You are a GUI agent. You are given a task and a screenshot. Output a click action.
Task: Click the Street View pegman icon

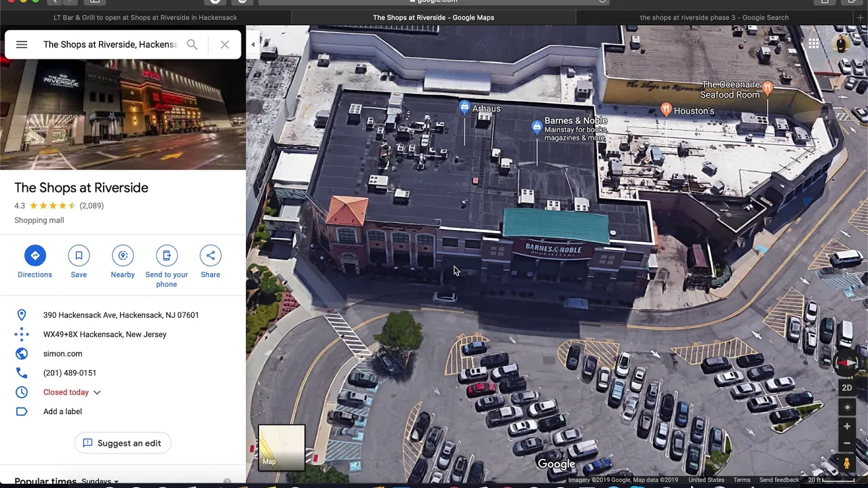point(847,464)
